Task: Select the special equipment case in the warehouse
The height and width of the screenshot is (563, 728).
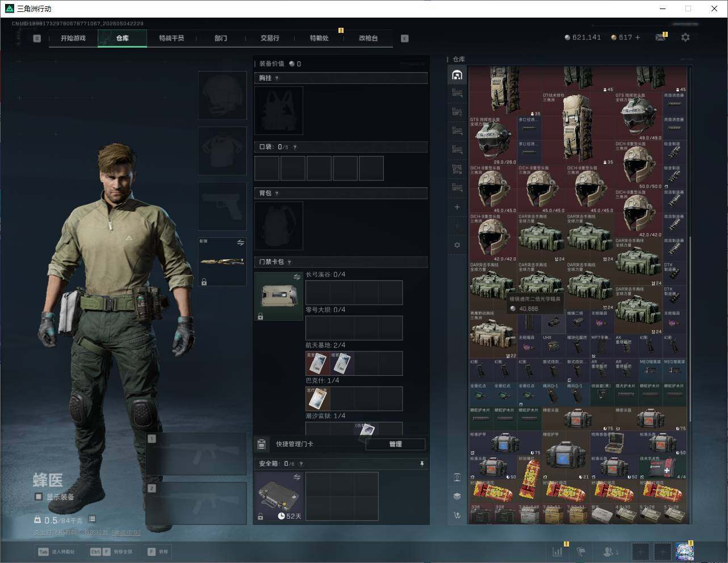Action: 614,443
